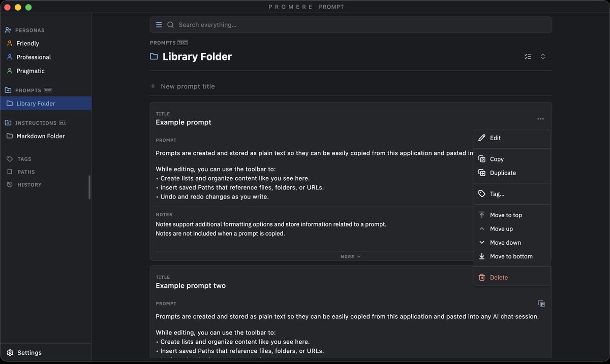Image resolution: width=610 pixels, height=364 pixels.
Task: Choose Copy from the context menu
Action: click(512, 159)
